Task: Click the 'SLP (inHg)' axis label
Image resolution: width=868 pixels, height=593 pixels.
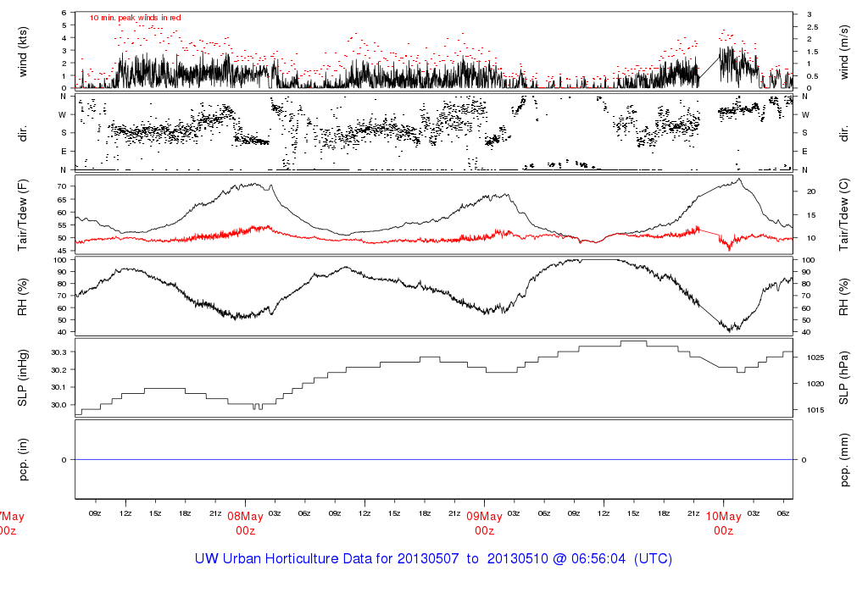Action: coord(23,378)
